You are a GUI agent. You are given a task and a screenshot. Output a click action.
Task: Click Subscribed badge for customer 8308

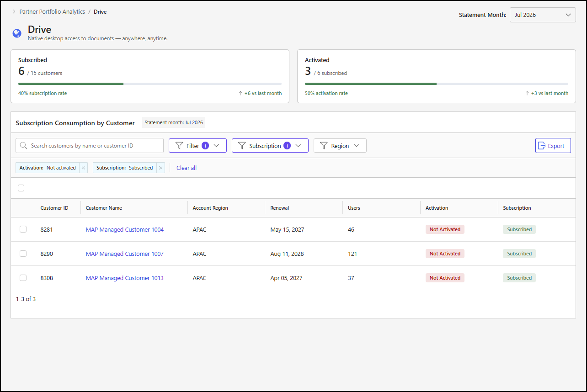tap(519, 278)
